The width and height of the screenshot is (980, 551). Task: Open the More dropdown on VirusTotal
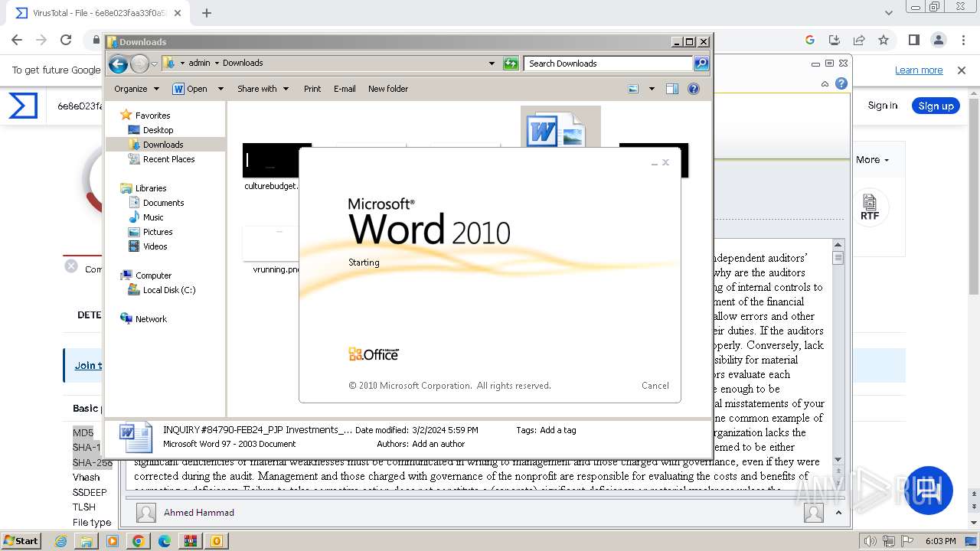(872, 160)
